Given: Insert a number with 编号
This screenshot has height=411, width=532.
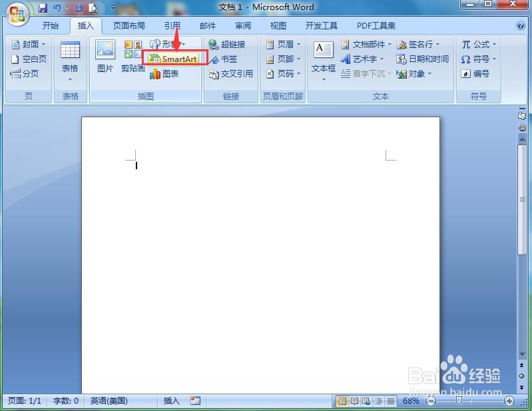Looking at the screenshot, I should [x=475, y=74].
